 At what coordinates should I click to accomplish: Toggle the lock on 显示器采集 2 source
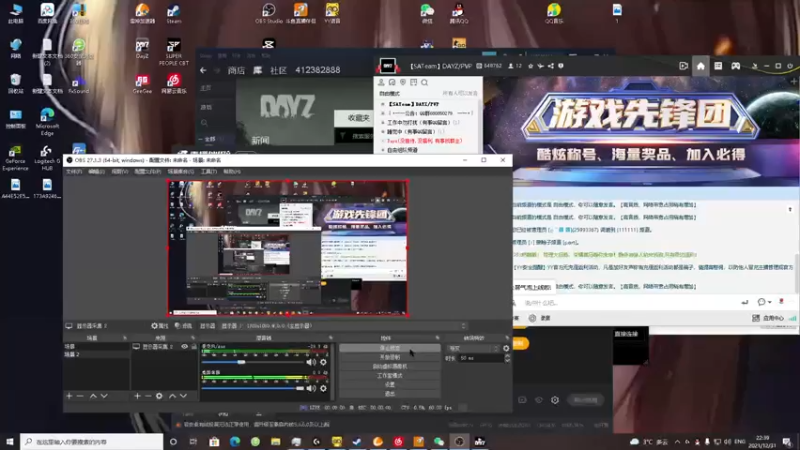tap(194, 346)
